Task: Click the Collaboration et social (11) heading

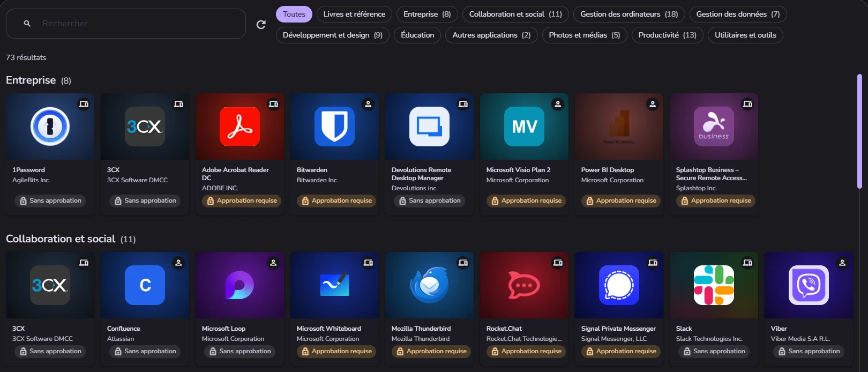Action: coord(71,239)
